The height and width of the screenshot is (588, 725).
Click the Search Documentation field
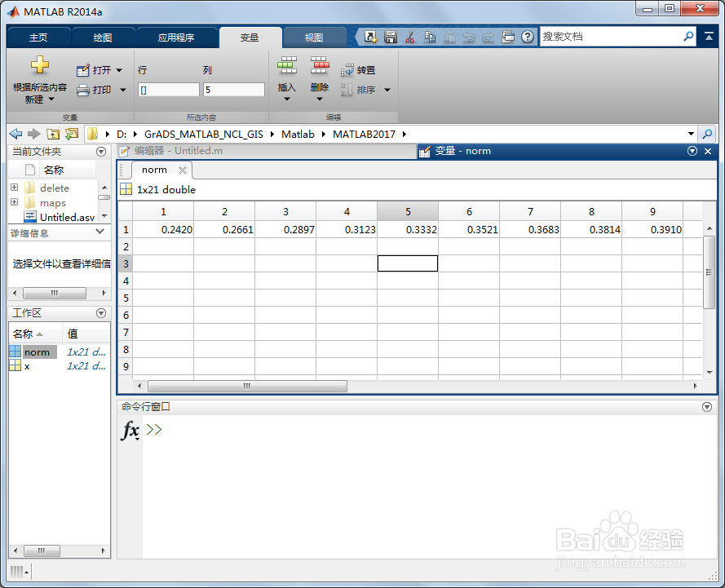(612, 37)
